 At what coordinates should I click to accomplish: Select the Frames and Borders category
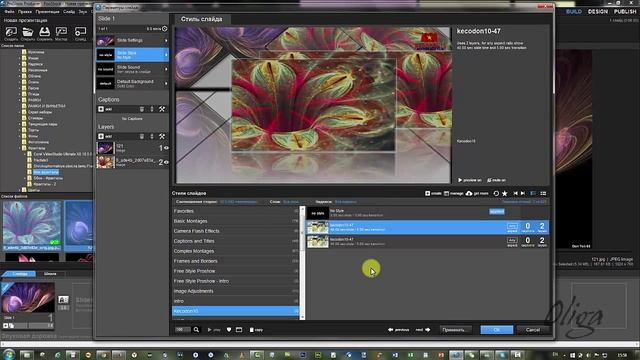tap(236, 261)
